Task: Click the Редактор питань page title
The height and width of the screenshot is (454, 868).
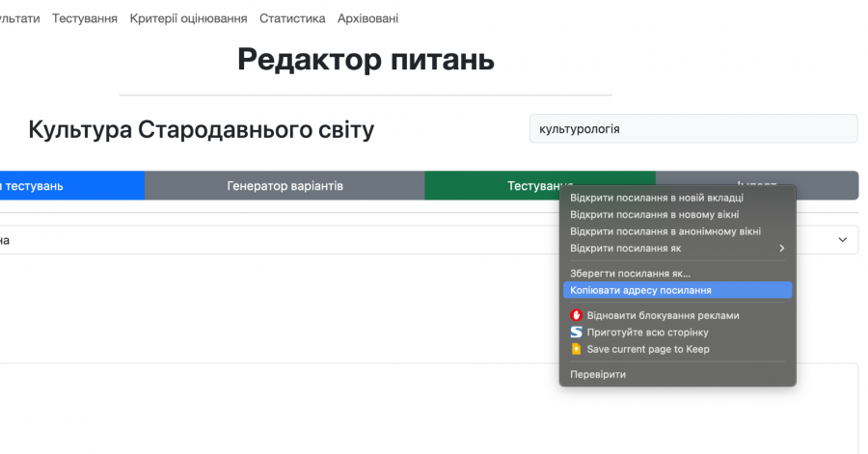Action: click(x=366, y=59)
